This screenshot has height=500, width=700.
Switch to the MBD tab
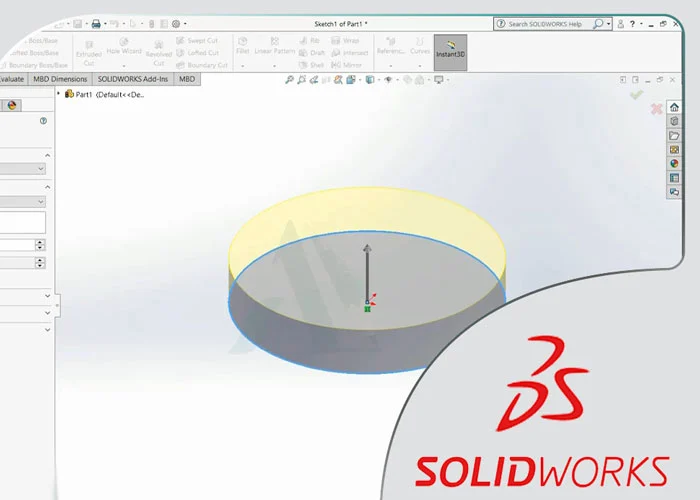coord(187,79)
